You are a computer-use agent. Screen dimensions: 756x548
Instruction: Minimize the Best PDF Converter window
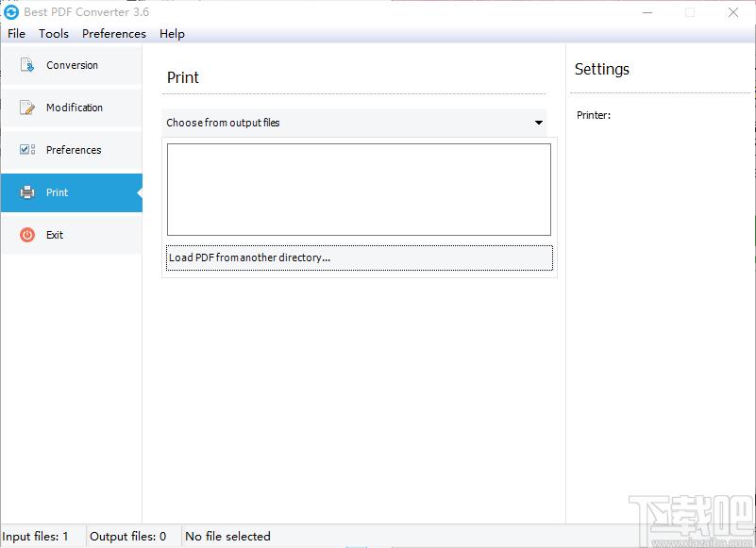click(x=647, y=12)
